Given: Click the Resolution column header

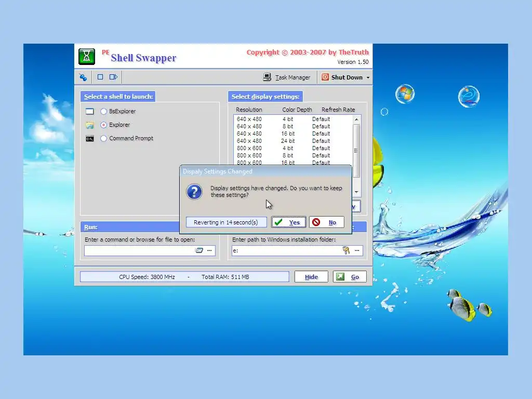Looking at the screenshot, I should click(x=249, y=110).
